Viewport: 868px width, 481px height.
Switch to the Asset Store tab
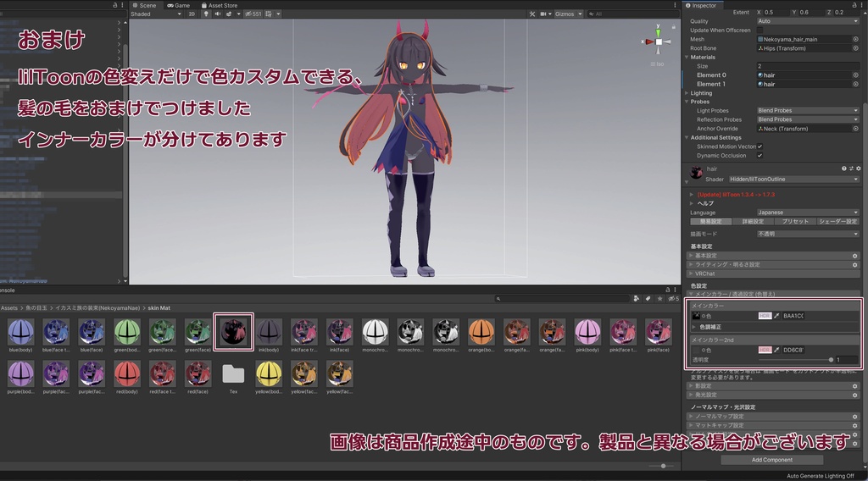pos(220,5)
